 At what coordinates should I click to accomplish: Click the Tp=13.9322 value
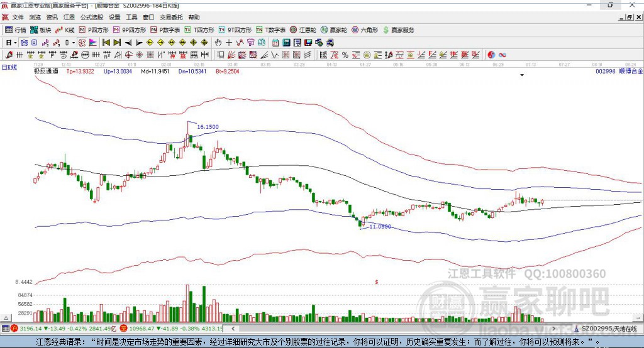(x=80, y=71)
